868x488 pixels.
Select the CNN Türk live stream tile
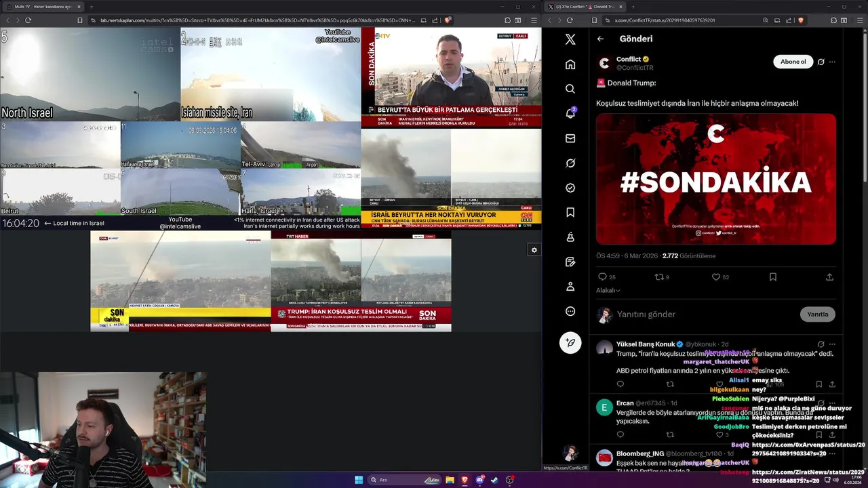tap(451, 178)
